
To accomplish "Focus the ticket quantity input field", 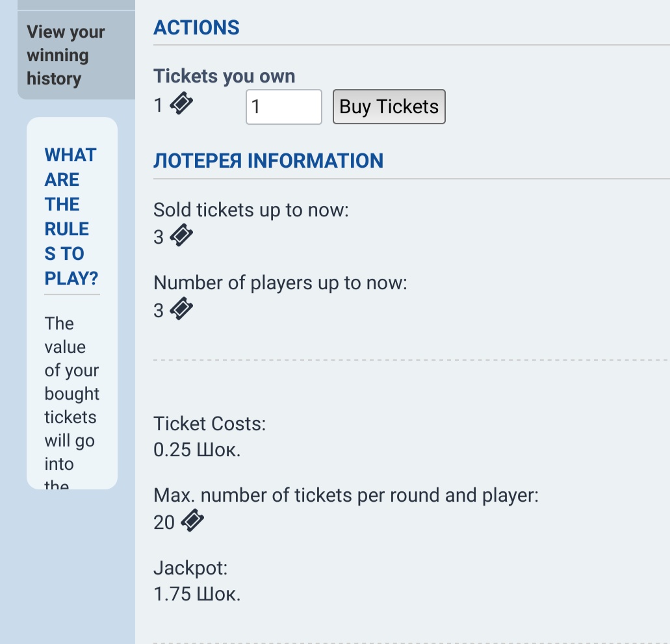I will (283, 107).
